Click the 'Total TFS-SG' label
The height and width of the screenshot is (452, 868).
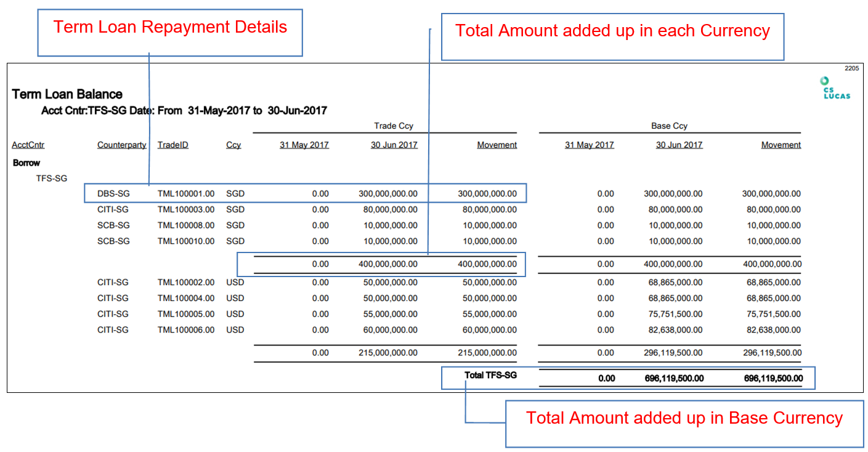(491, 375)
